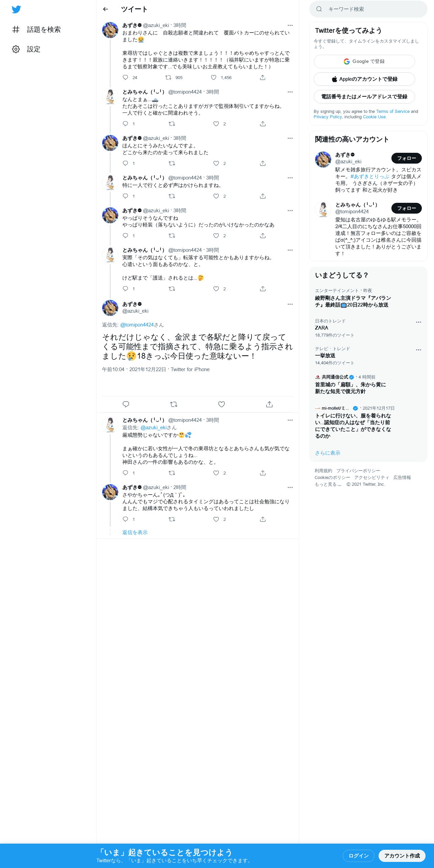The image size is (434, 868).
Task: Retweet the first tweet with 905 retweets
Action: pos(168,77)
